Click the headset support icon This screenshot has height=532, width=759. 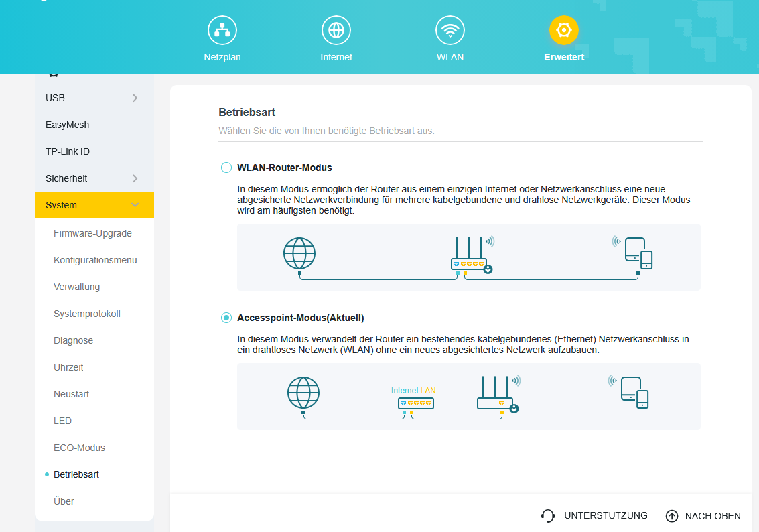[x=548, y=516]
